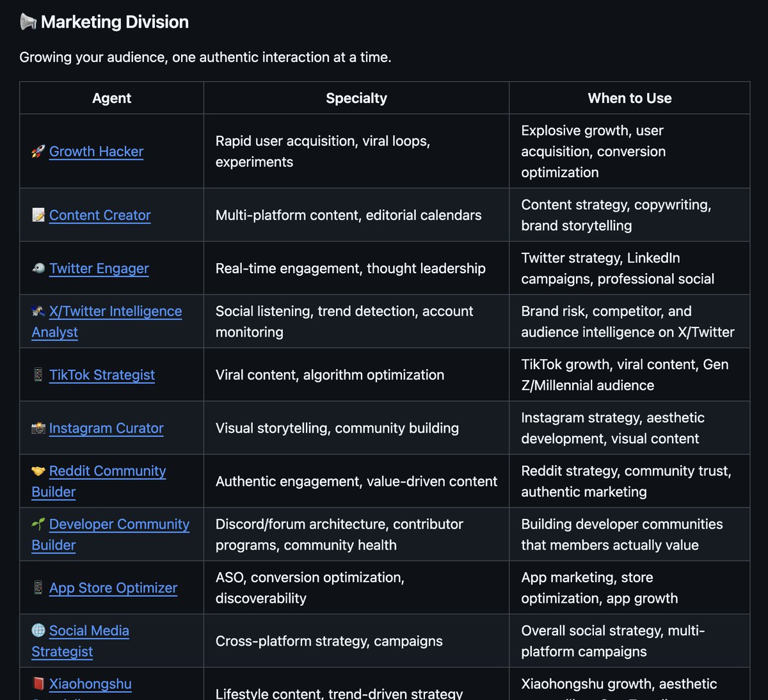The image size is (768, 700).
Task: Click 'ASO, conversion optimization, discoverability' cell
Action: 356,588
